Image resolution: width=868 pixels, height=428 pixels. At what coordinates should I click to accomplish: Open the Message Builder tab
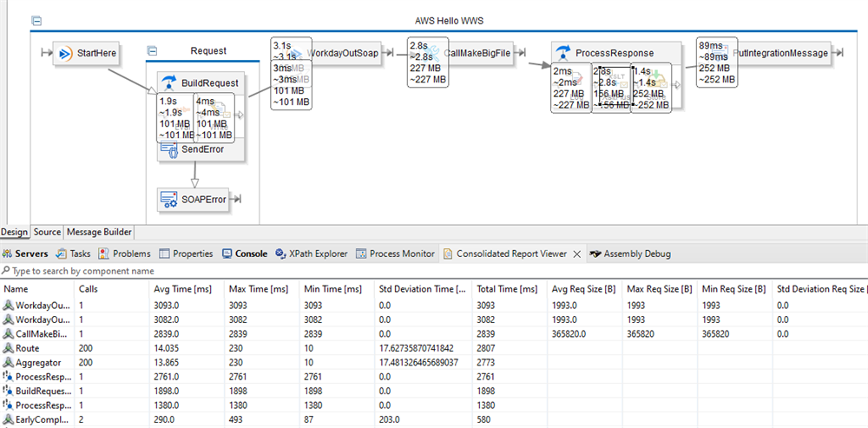point(99,232)
